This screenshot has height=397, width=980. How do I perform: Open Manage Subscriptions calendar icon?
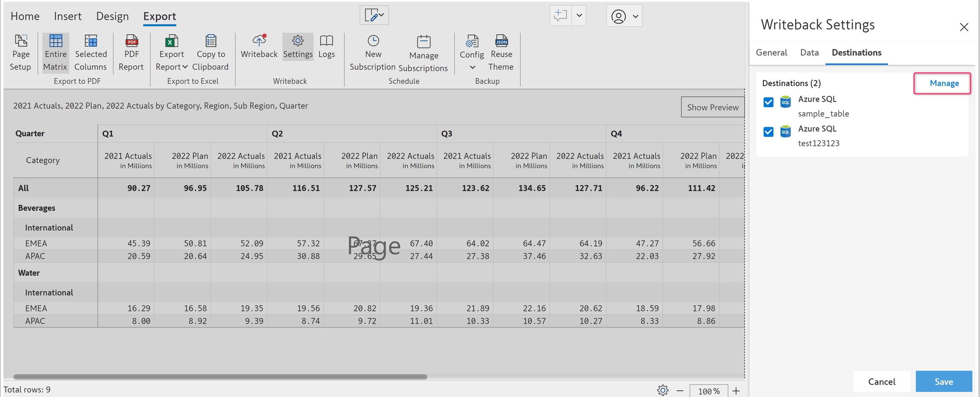[x=423, y=42]
